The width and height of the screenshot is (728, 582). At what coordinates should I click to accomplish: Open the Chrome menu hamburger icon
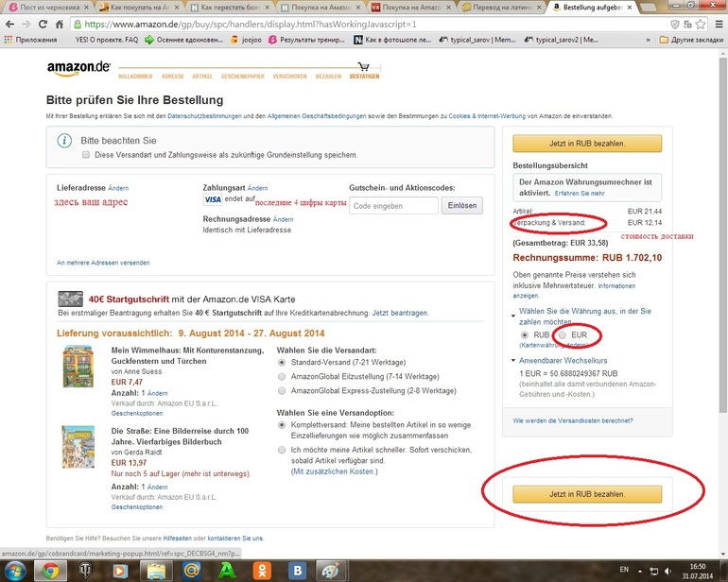(x=719, y=25)
